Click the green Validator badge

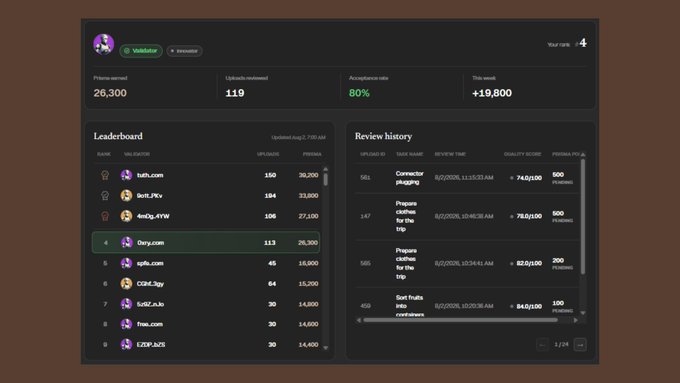tap(141, 51)
